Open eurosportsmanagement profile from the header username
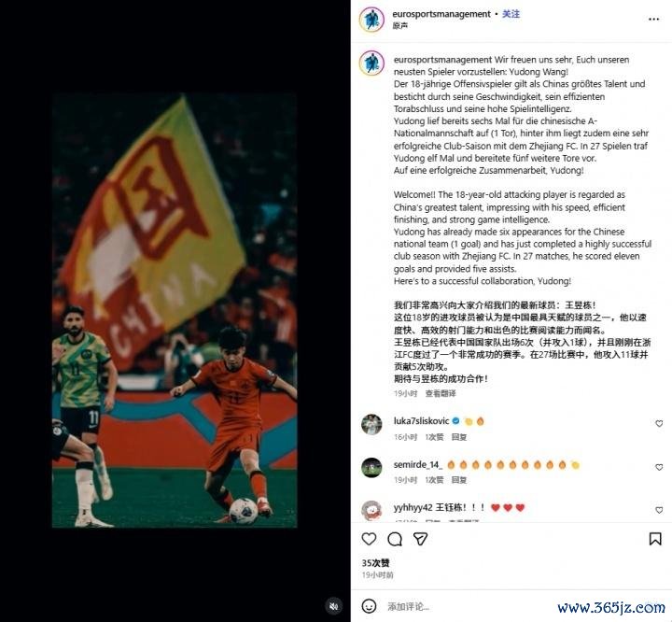Image resolution: width=672 pixels, height=622 pixels. point(441,14)
